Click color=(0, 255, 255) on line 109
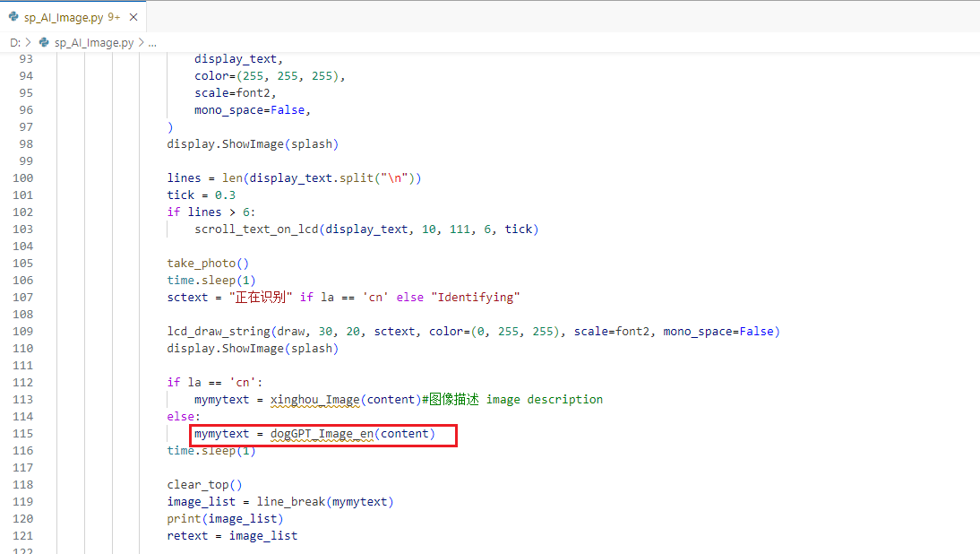This screenshot has height=554, width=980. (494, 332)
